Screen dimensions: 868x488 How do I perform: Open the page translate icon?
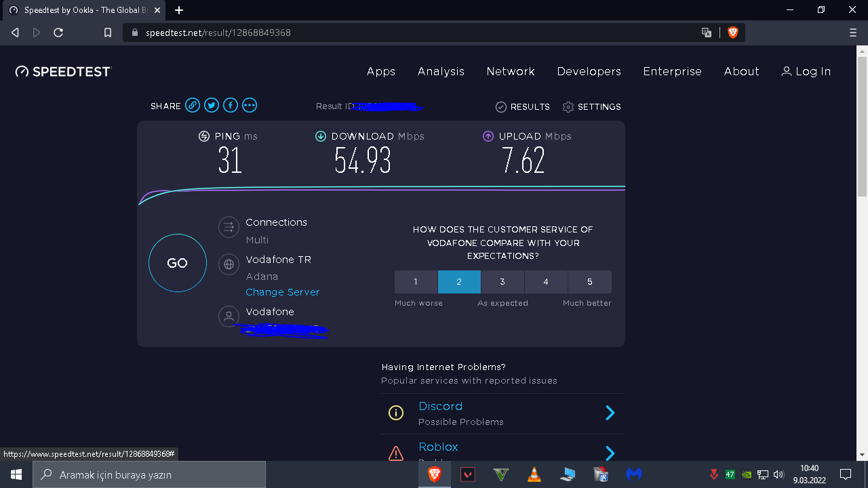[x=707, y=33]
